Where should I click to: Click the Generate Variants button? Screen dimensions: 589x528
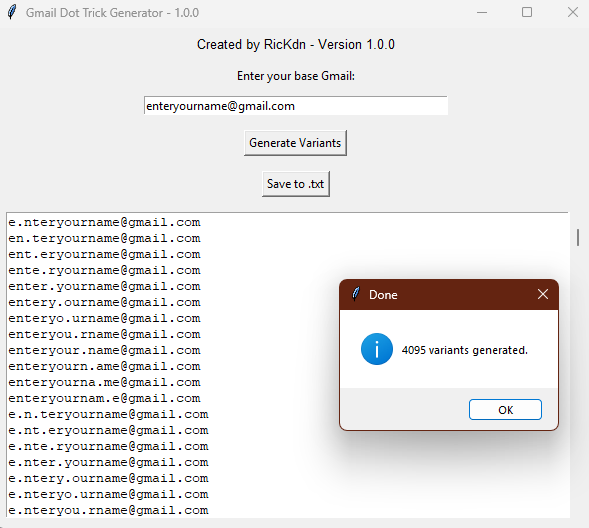[295, 143]
